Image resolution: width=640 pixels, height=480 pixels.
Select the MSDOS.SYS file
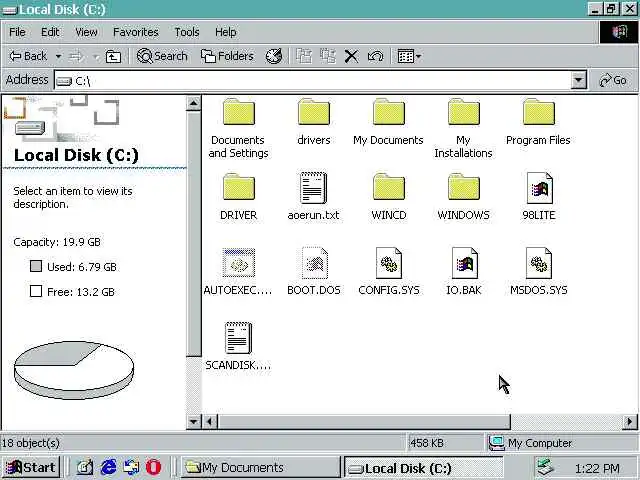(x=539, y=272)
